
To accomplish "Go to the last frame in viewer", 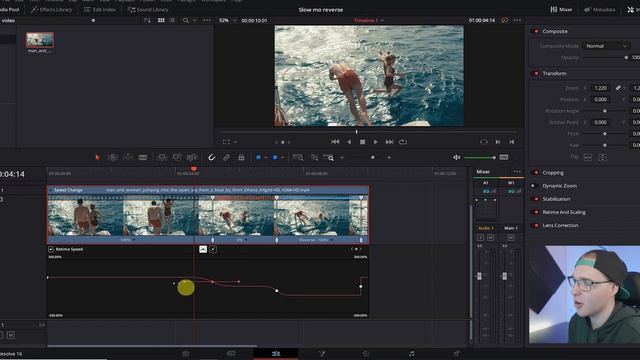I will coord(389,142).
